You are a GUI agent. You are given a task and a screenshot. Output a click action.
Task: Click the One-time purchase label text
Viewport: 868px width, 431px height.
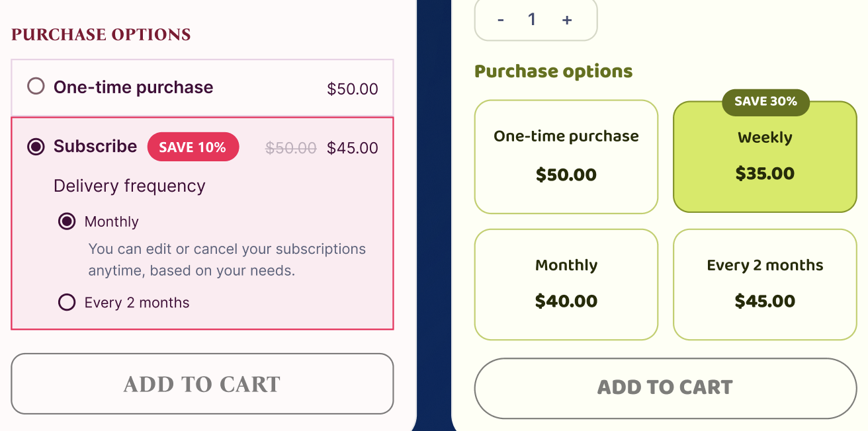[x=133, y=87]
